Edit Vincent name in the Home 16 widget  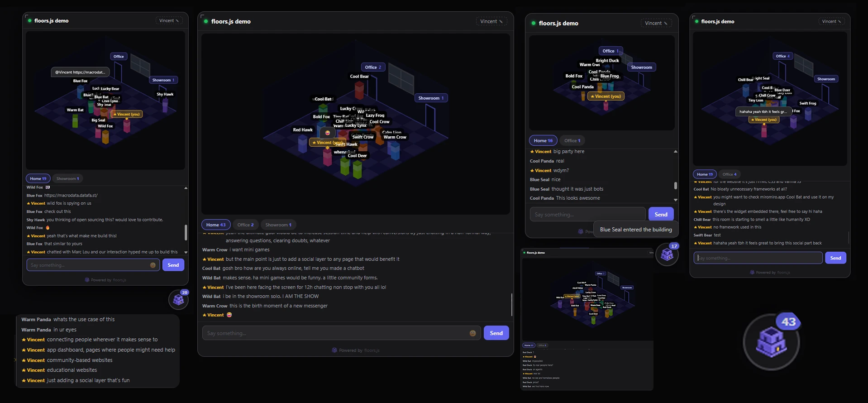click(x=656, y=23)
